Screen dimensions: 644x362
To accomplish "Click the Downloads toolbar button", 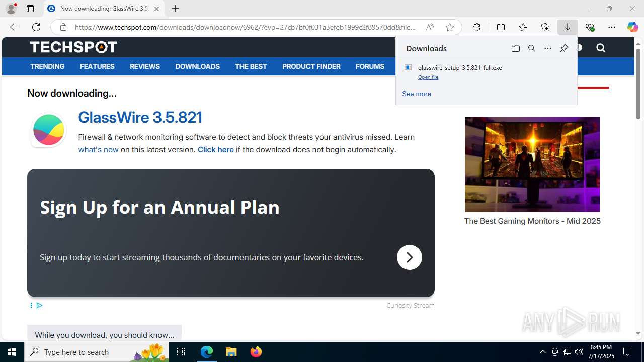I will pos(568,27).
